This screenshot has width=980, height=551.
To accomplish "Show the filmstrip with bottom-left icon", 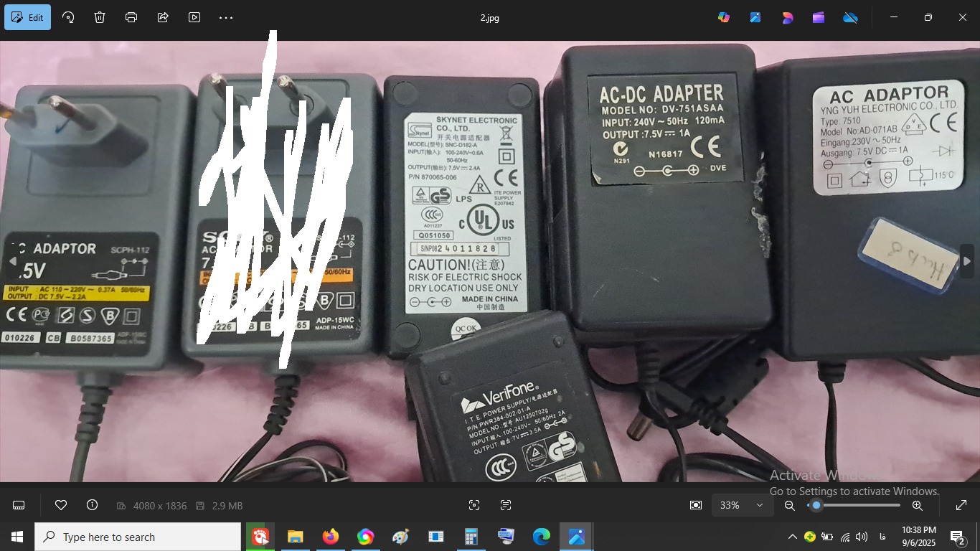I will [x=19, y=505].
